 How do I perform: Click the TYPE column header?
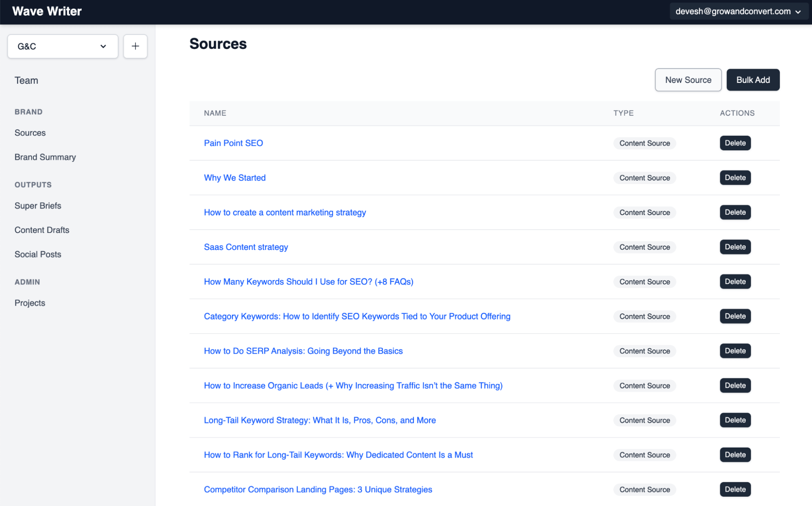click(x=623, y=113)
